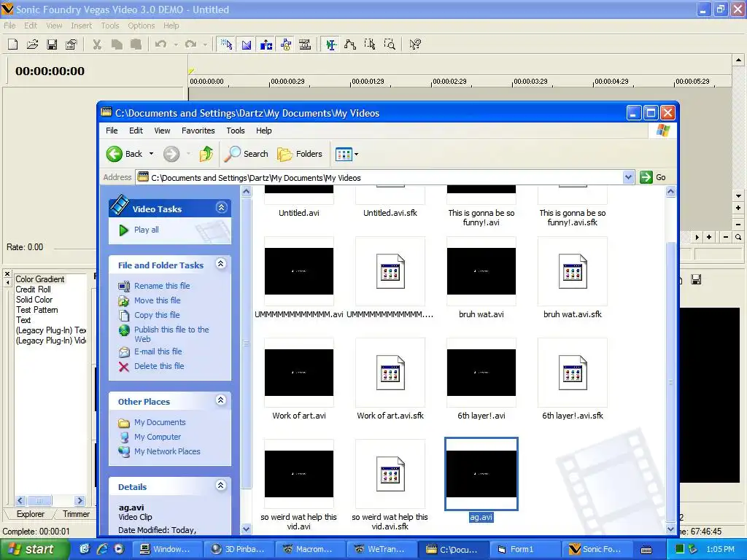The width and height of the screenshot is (747, 560).
Task: Open Vegas Tools menu
Action: click(x=109, y=26)
